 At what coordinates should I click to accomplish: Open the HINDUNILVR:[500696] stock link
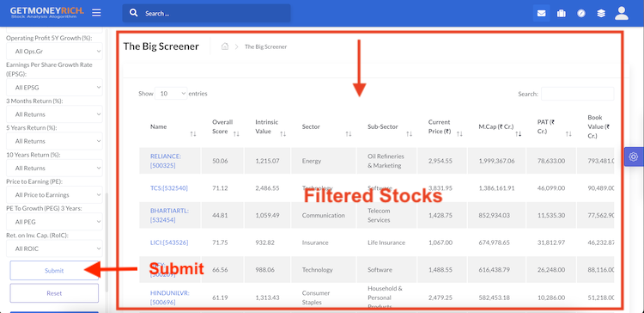(170, 298)
